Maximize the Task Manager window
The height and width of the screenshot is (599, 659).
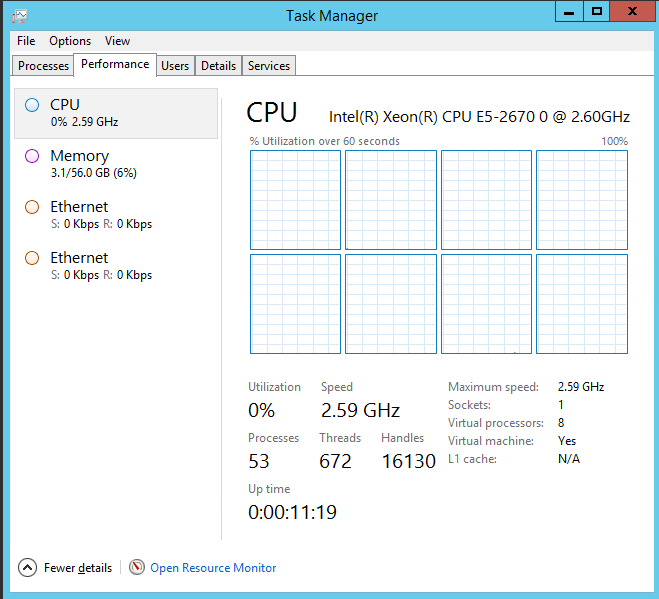(x=597, y=12)
